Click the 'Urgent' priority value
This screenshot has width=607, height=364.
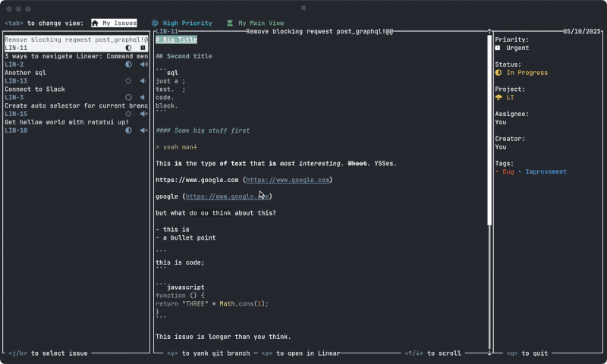(517, 48)
